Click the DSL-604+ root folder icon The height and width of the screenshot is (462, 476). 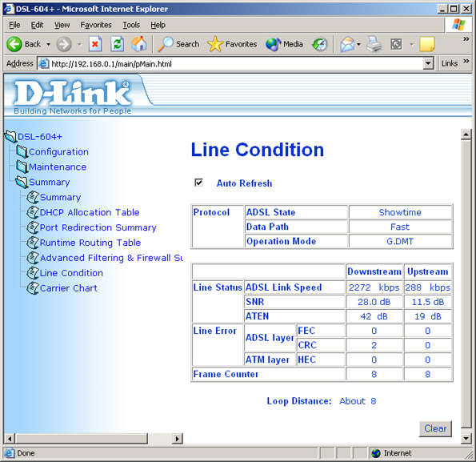pos(10,137)
